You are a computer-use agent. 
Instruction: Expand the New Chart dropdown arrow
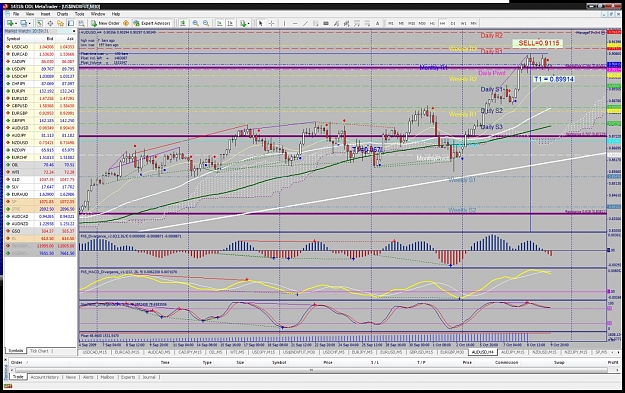16,23
